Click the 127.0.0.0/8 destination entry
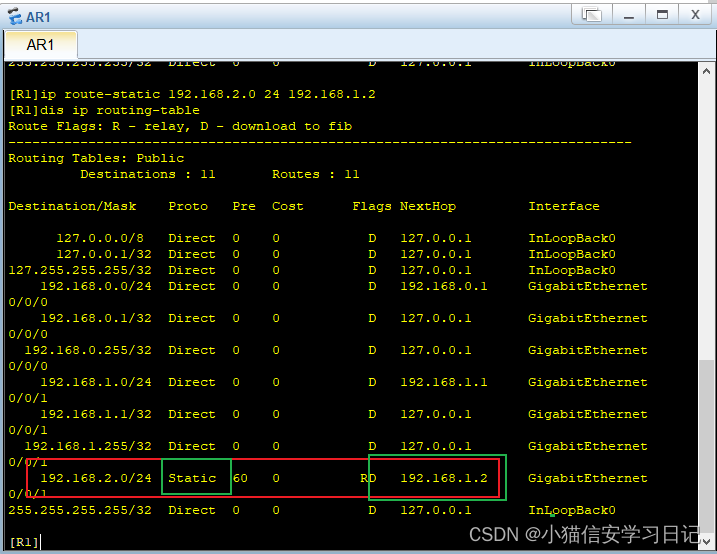The width and height of the screenshot is (717, 554). pos(100,238)
